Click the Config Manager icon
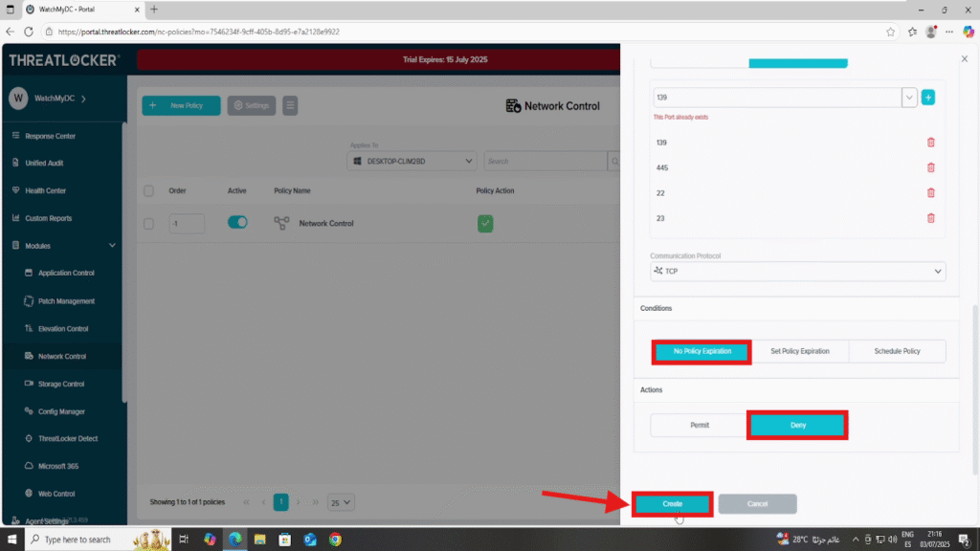 point(29,411)
